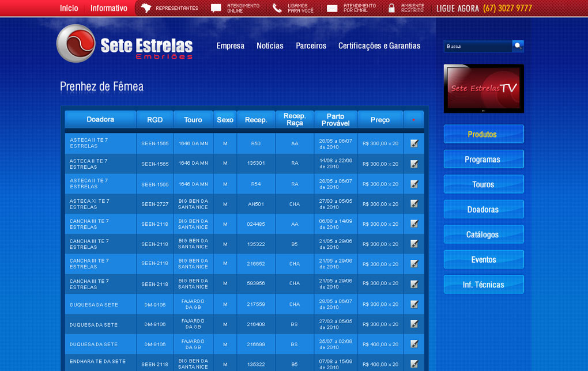Select the Touros sidebar button
This screenshot has width=588, height=371.
tap(484, 184)
